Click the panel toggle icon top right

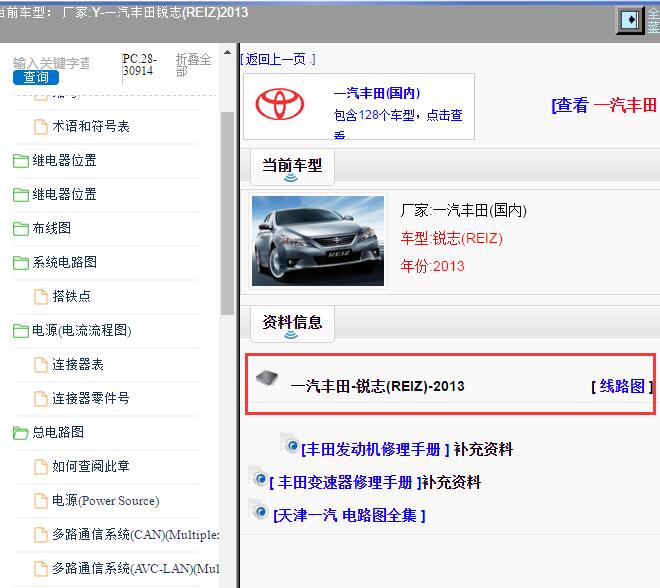630,19
